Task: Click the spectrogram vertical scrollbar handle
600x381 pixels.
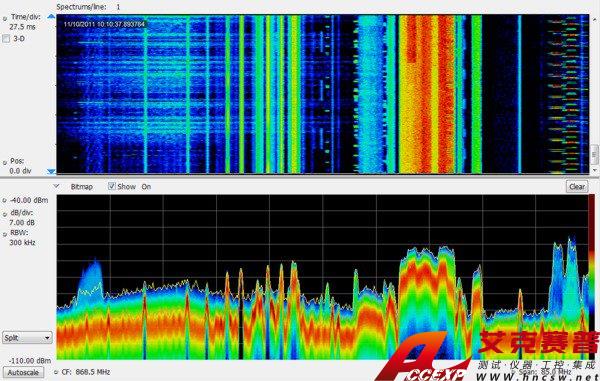Action: [x=594, y=155]
